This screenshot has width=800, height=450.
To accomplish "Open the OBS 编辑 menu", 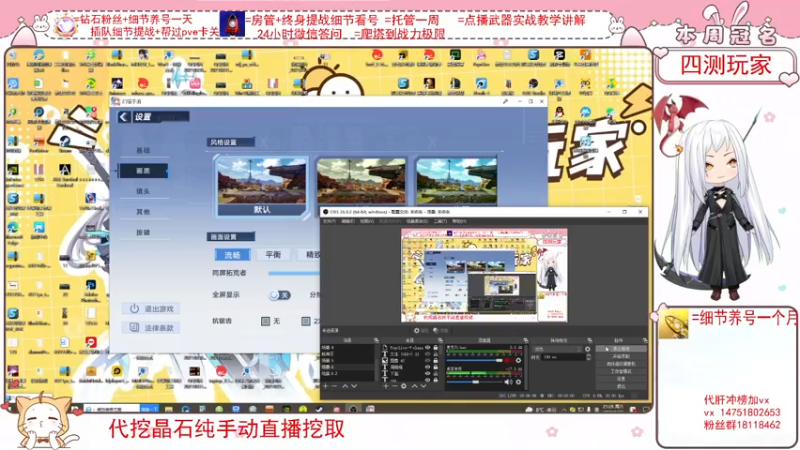I will coord(348,221).
